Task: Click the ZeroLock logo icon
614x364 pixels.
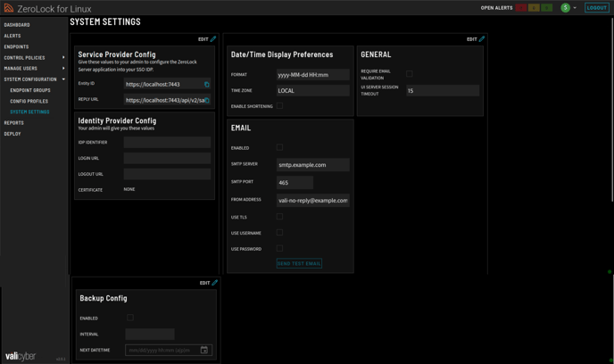Action: pyautogui.click(x=9, y=8)
